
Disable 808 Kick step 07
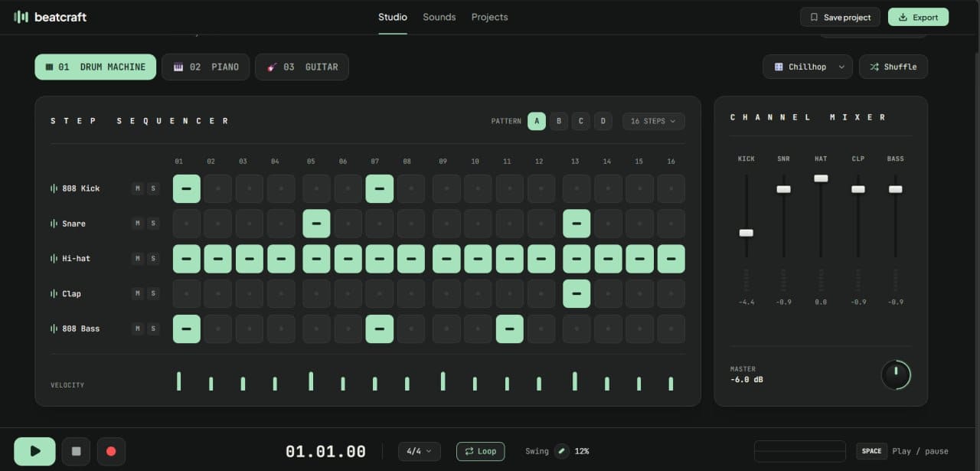pyautogui.click(x=380, y=188)
